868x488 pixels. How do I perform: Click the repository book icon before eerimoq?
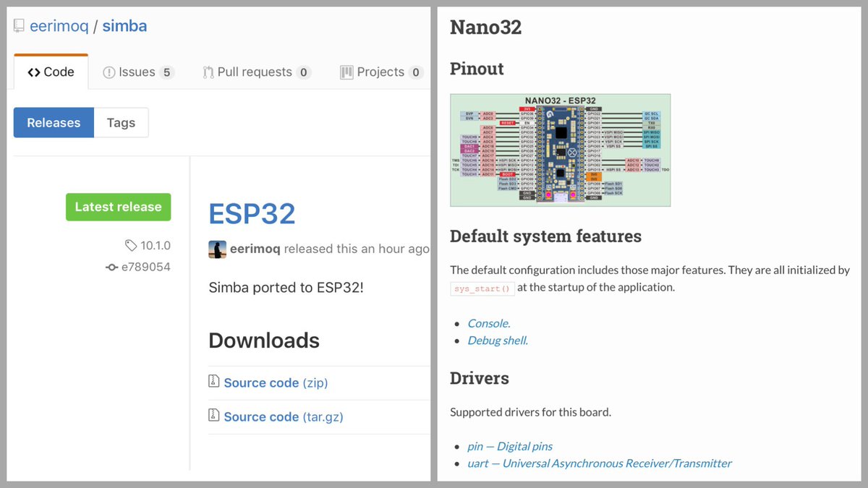(18, 25)
